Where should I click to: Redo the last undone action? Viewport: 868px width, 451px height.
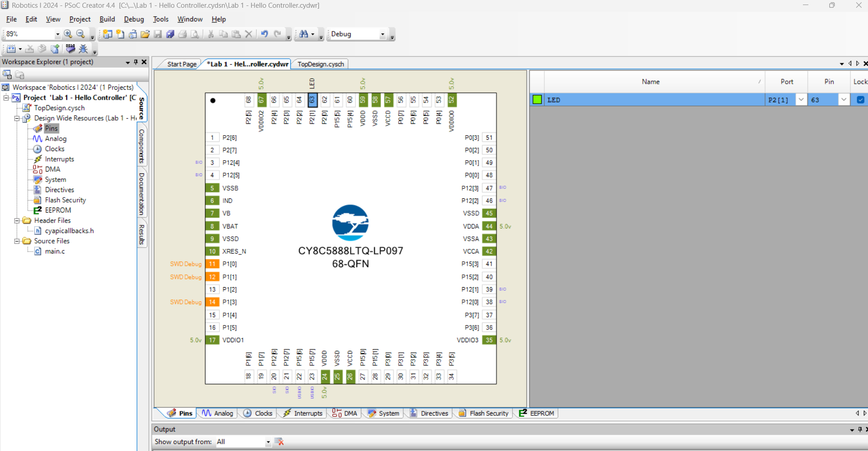pyautogui.click(x=277, y=34)
